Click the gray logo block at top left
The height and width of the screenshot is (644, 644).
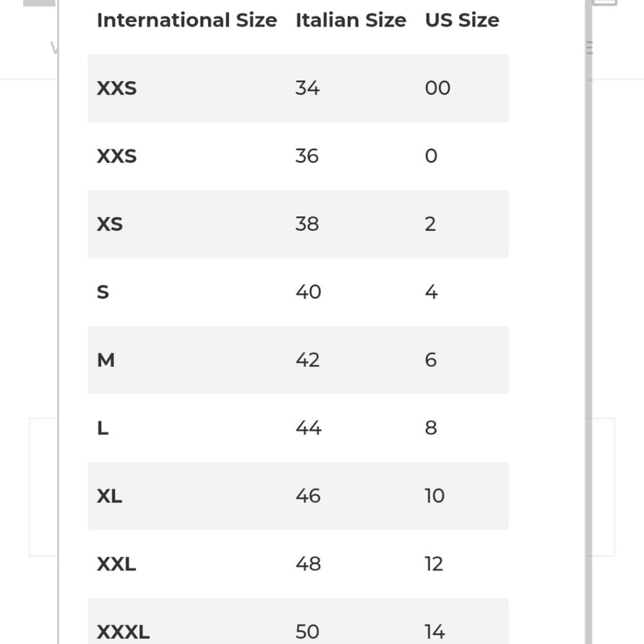[39, 3]
